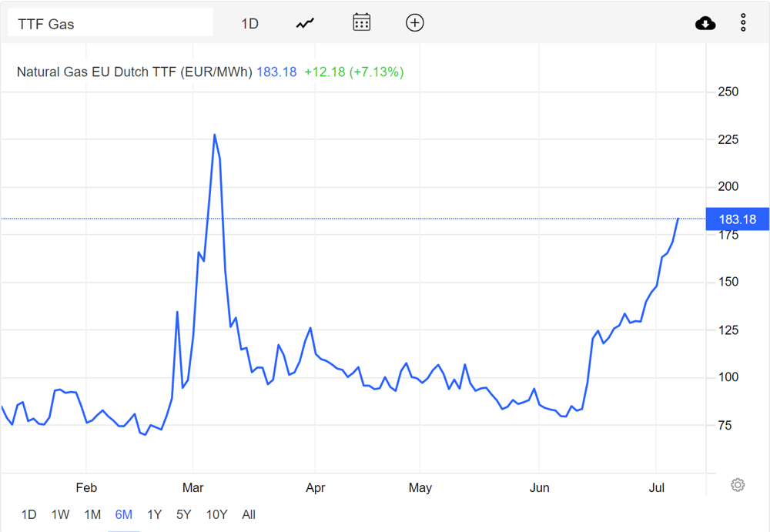Select the 5Y time range tab
Viewport: 770px width, 532px height.
click(x=184, y=514)
